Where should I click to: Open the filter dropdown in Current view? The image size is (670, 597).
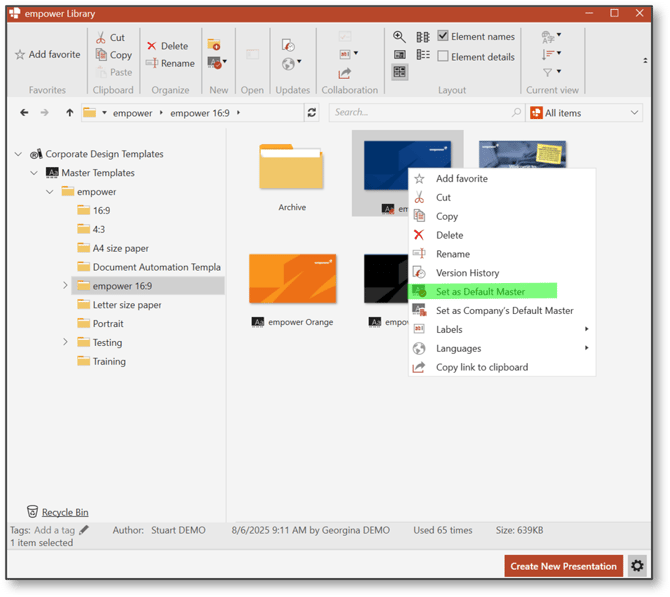(552, 72)
